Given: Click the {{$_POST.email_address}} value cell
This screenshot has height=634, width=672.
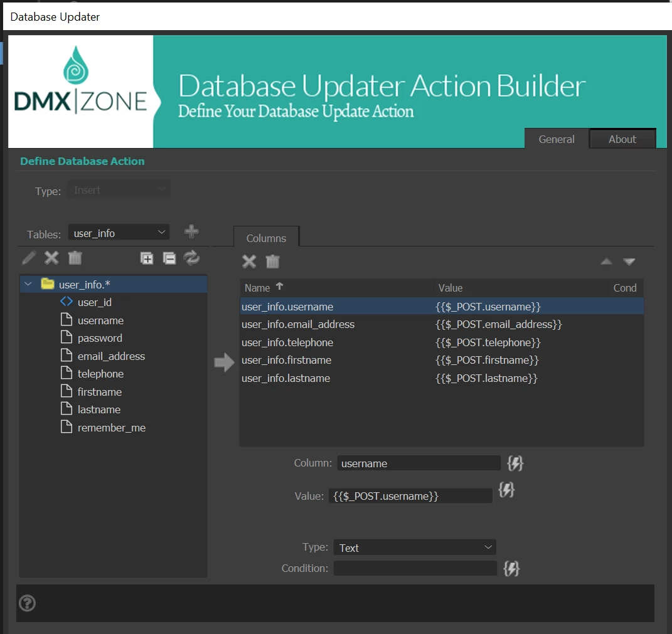Looking at the screenshot, I should (x=498, y=324).
